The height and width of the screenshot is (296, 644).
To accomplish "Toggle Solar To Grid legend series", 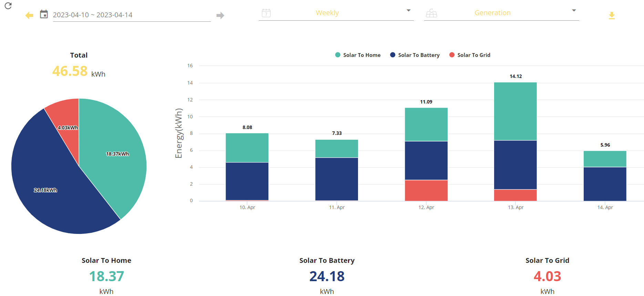I will click(x=470, y=55).
